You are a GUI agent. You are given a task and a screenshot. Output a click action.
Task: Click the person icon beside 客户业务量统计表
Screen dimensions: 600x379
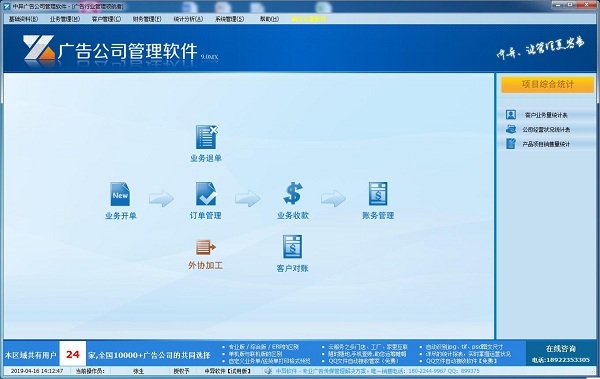click(x=511, y=114)
